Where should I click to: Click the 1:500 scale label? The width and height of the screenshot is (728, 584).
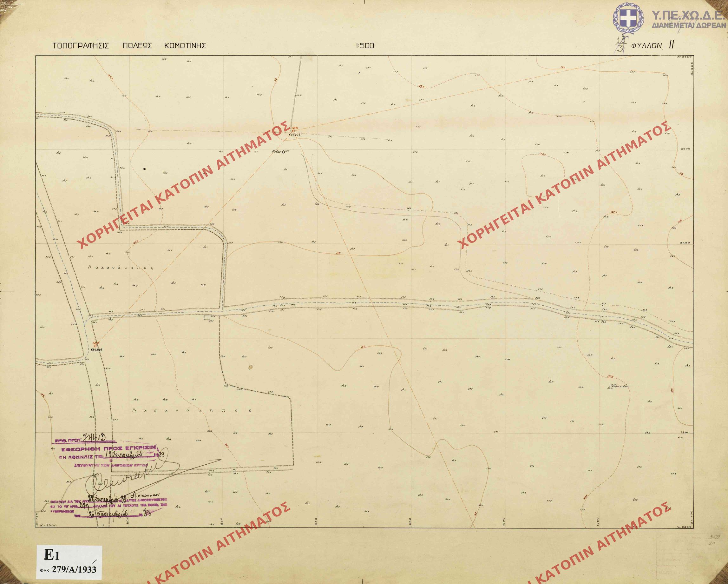[365, 46]
